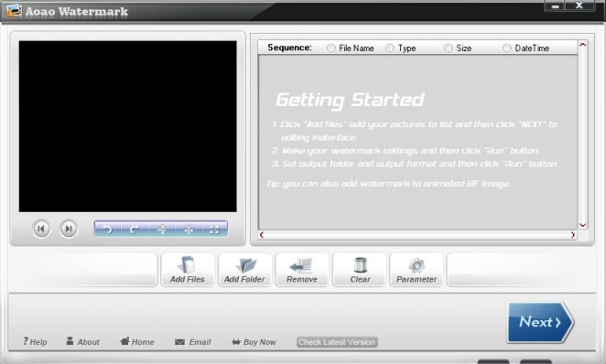Open the Parameter settings
Viewport: 606px width, 364px height.
tap(417, 270)
